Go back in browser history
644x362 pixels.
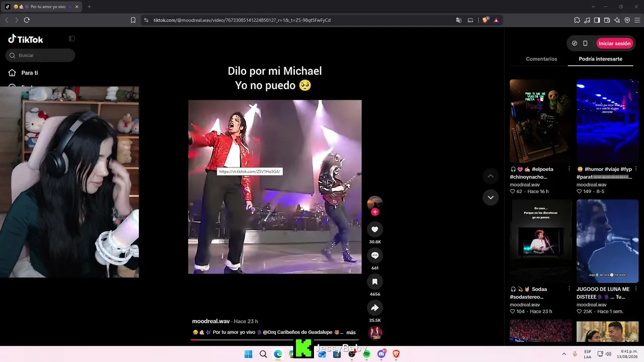click(x=7, y=20)
